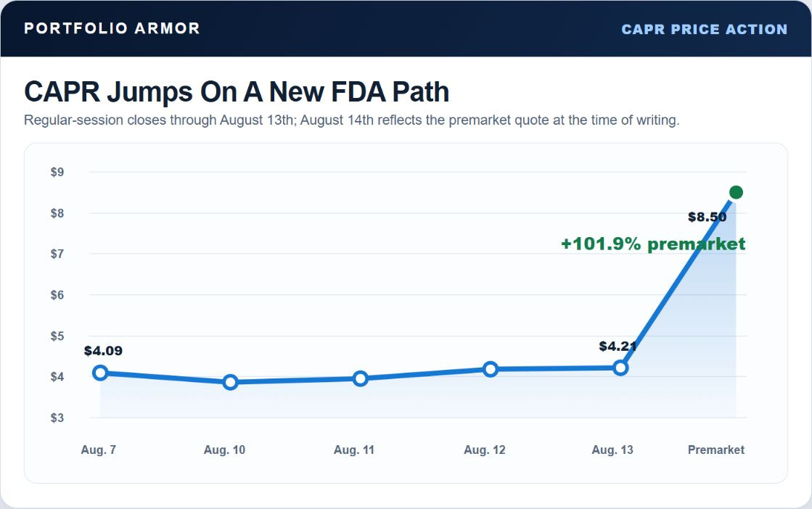The image size is (812, 509).
Task: Click the Aug. 7 x-axis label
Action: coord(99,450)
